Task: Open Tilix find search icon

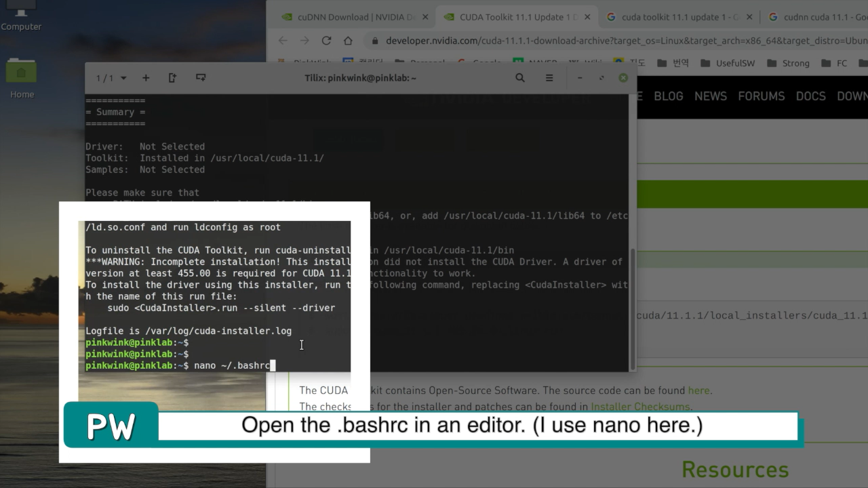Action: point(520,78)
